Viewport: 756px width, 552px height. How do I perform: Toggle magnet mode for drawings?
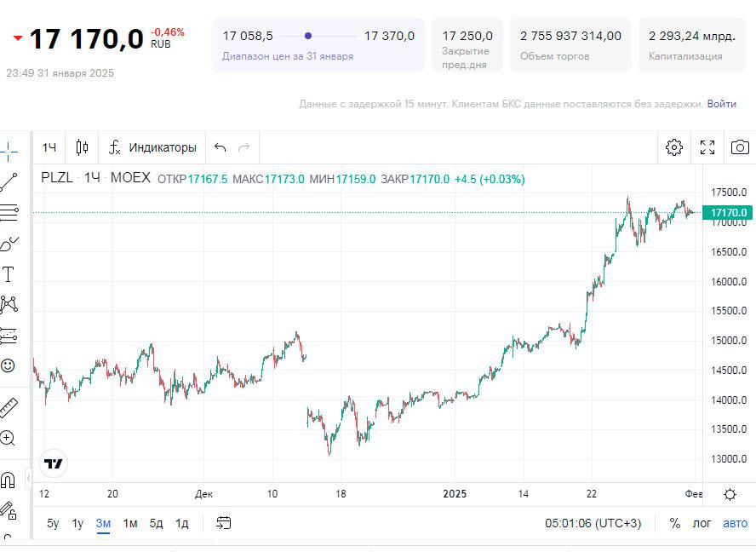pos(9,480)
